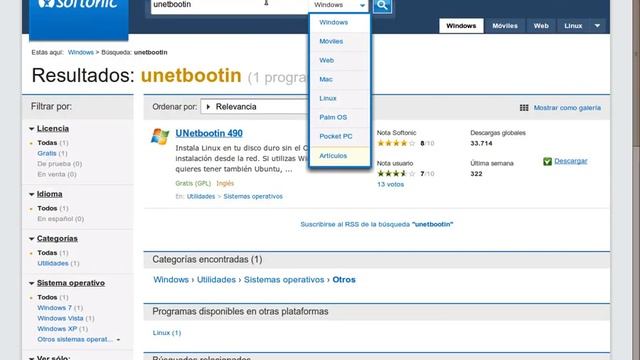Select Windows in the dropdown list
The width and height of the screenshot is (640, 360).
(x=340, y=22)
